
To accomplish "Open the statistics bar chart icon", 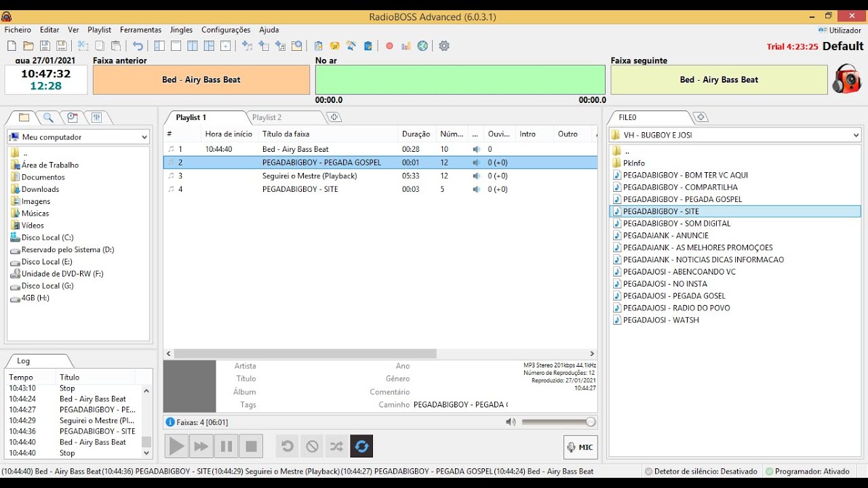I will click(406, 46).
